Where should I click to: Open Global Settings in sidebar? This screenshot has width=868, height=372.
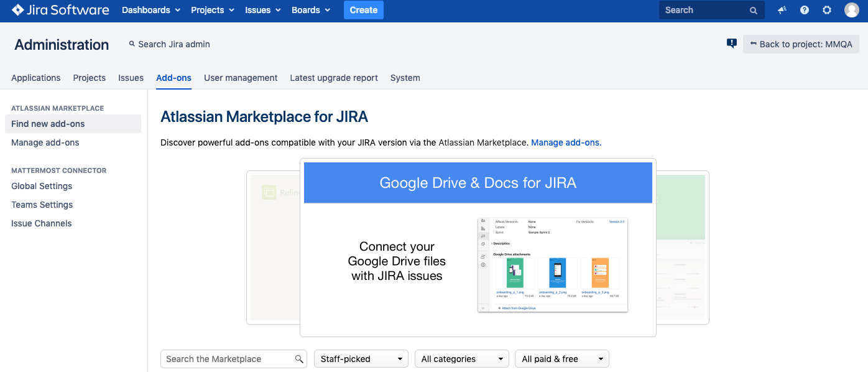click(x=42, y=186)
